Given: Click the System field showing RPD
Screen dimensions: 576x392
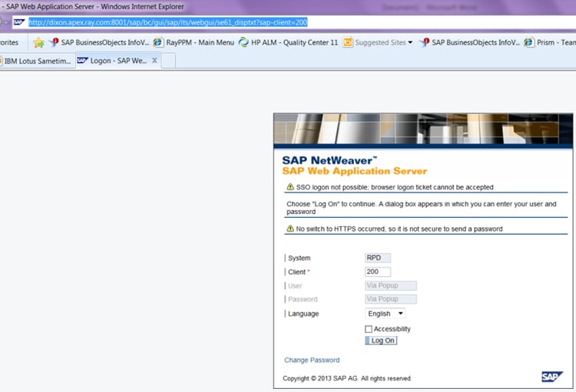Looking at the screenshot, I should click(378, 258).
